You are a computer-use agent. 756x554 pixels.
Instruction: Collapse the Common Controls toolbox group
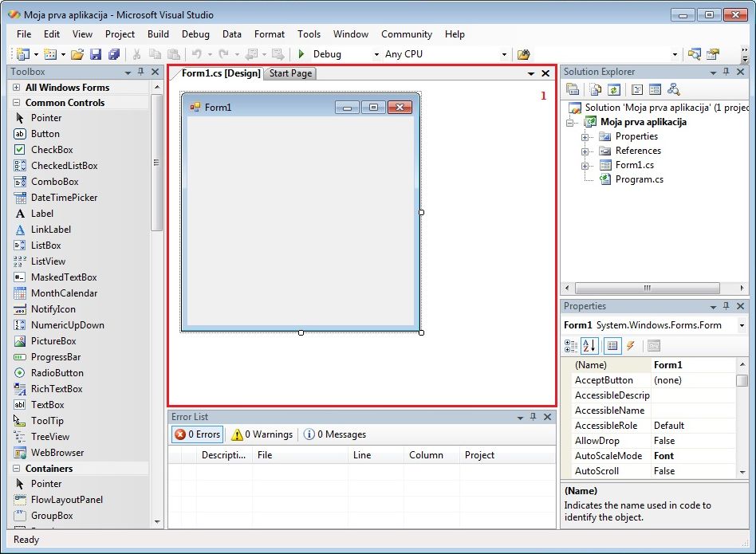(17, 103)
